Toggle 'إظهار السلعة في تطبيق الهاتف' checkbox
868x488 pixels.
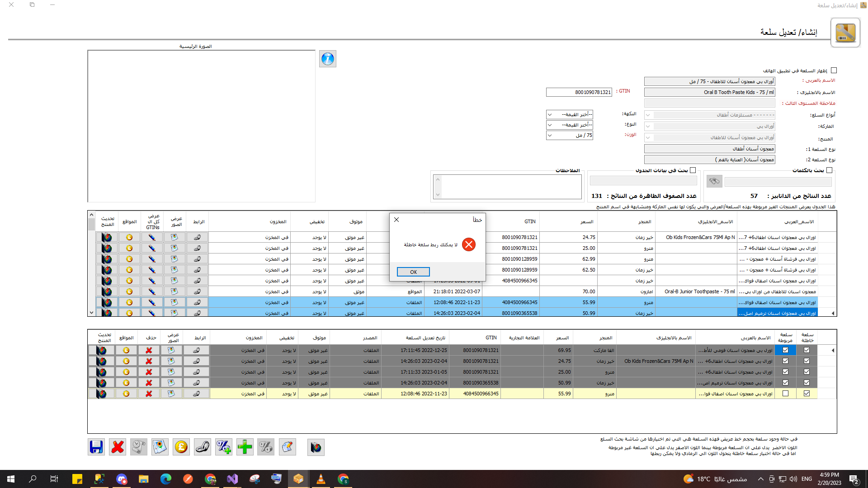coord(834,70)
